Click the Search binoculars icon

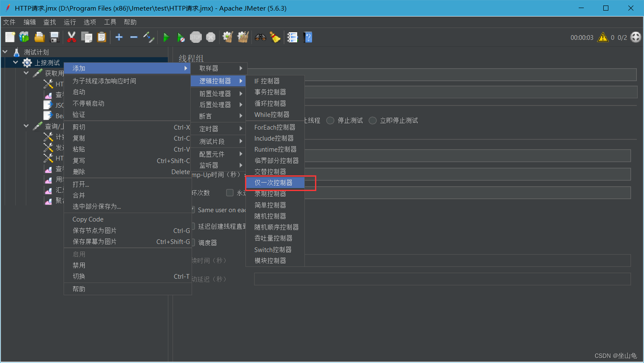260,37
